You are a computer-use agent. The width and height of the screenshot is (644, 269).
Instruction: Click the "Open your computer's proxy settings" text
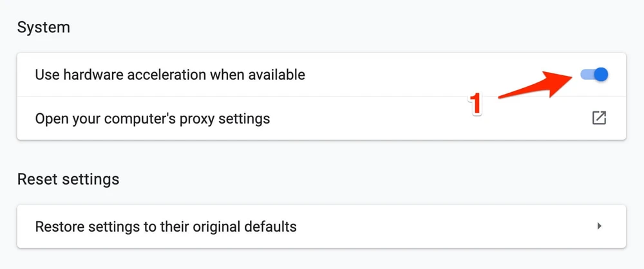(x=153, y=118)
